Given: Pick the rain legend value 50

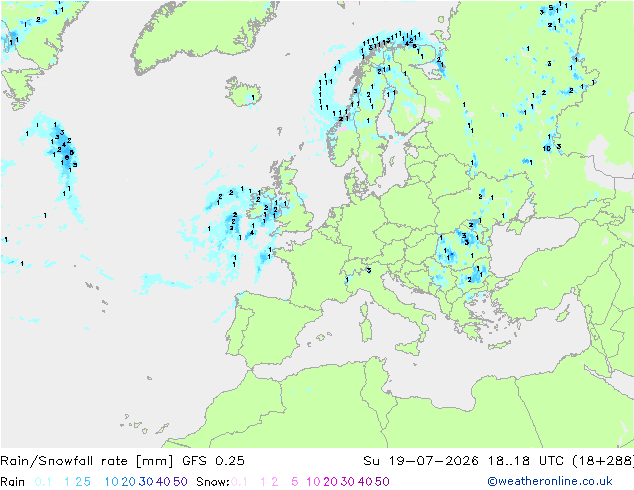Looking at the screenshot, I should (x=180, y=482).
